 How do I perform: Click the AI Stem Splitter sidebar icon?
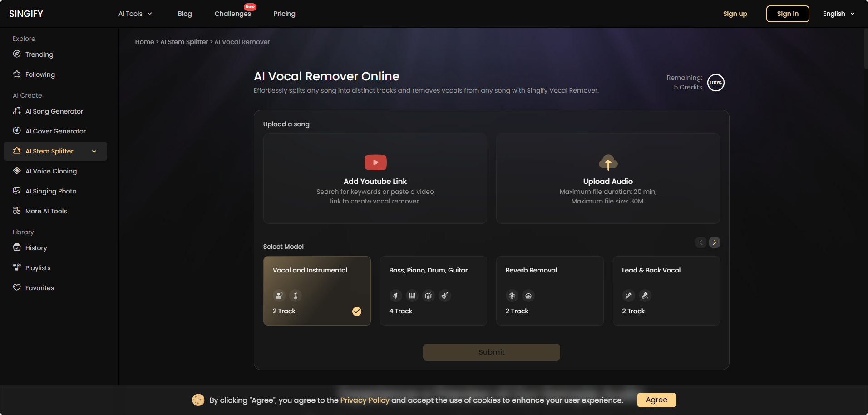tap(17, 151)
